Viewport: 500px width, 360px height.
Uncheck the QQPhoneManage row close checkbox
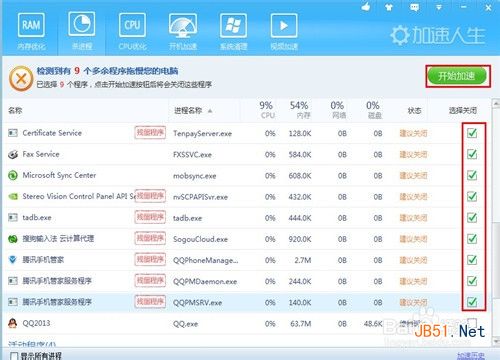(x=472, y=260)
